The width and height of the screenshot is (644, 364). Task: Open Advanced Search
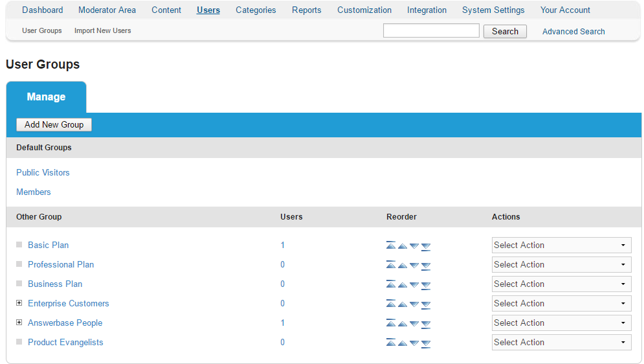click(573, 32)
